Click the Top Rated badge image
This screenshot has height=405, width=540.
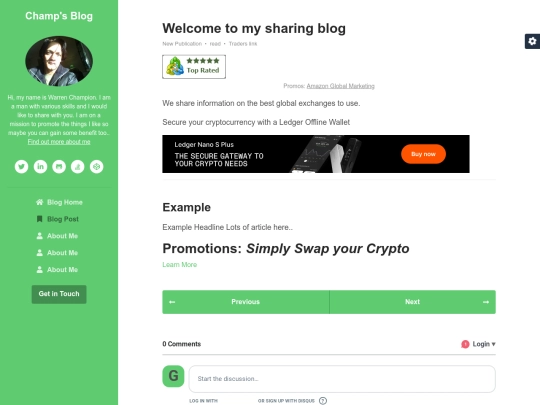(194, 67)
